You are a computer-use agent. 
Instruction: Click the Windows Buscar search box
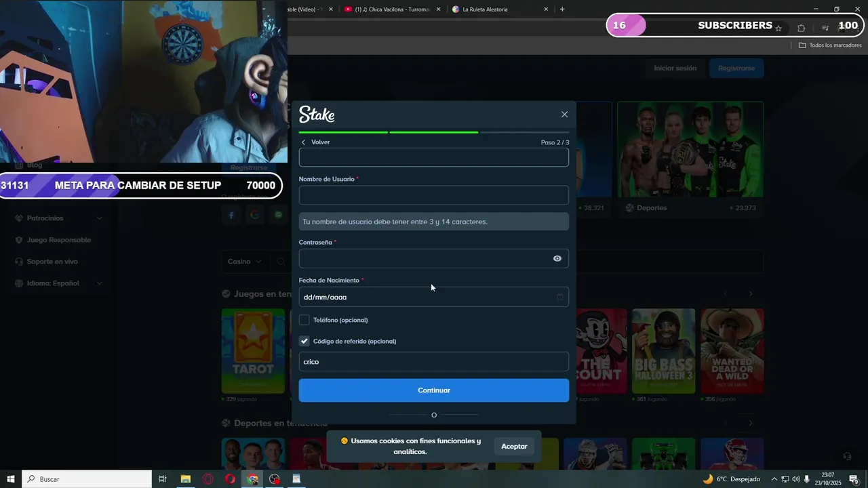[x=87, y=479]
